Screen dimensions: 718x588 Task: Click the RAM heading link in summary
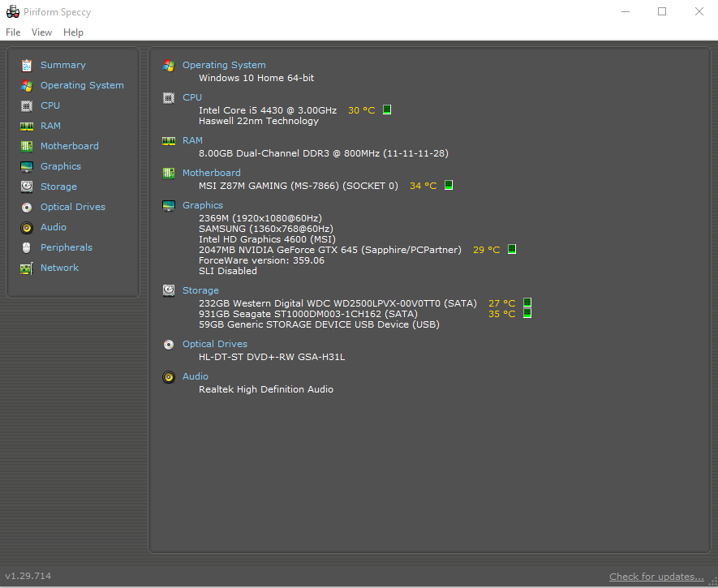[192, 140]
